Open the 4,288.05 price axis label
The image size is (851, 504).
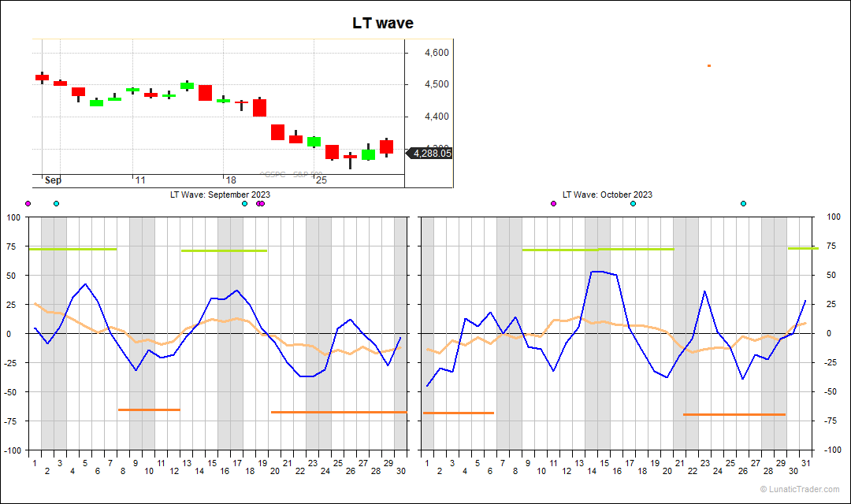[429, 154]
